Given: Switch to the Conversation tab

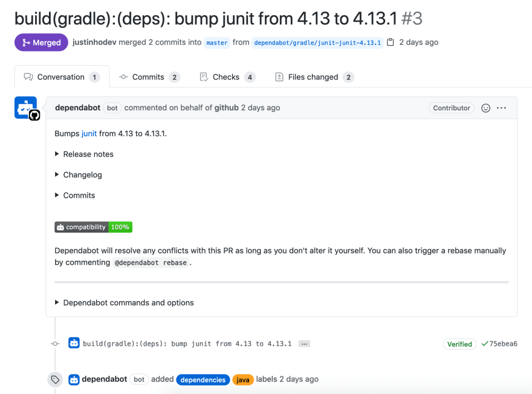Looking at the screenshot, I should click(x=62, y=77).
